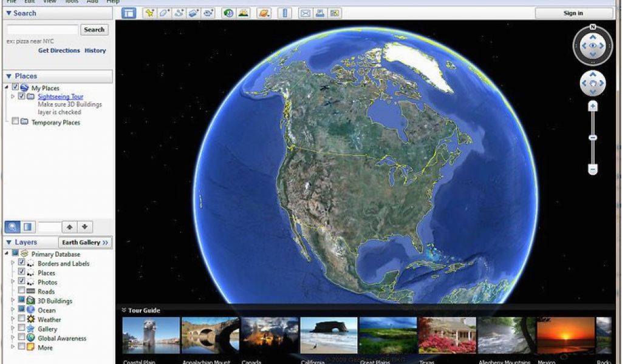Collapse the Tour Guide strip
Screen dimensions: 622x364
[124, 310]
